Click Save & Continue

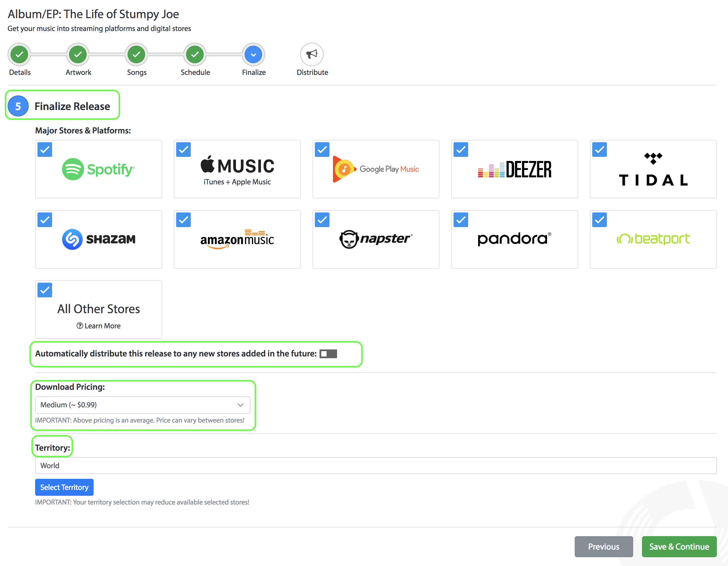click(x=679, y=547)
